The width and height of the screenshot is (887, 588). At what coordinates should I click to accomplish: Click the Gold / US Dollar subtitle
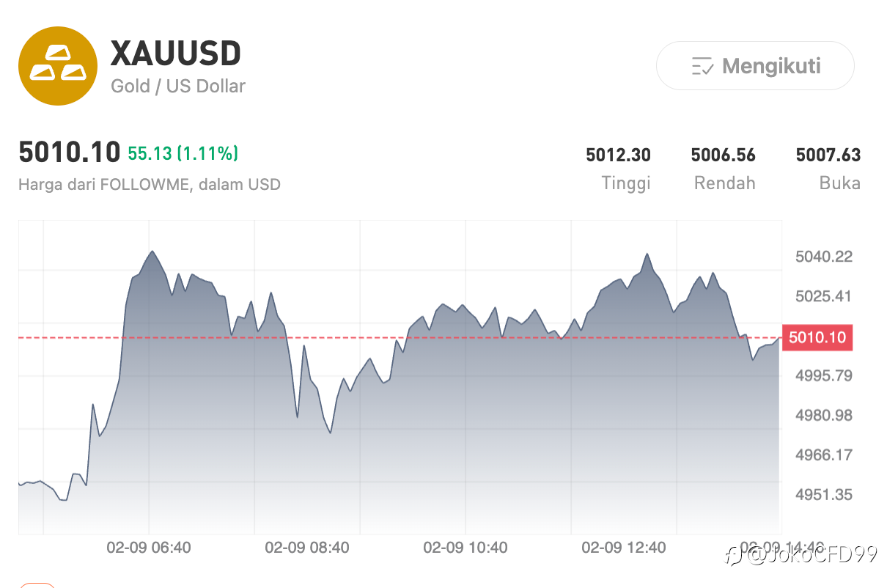coord(178,86)
